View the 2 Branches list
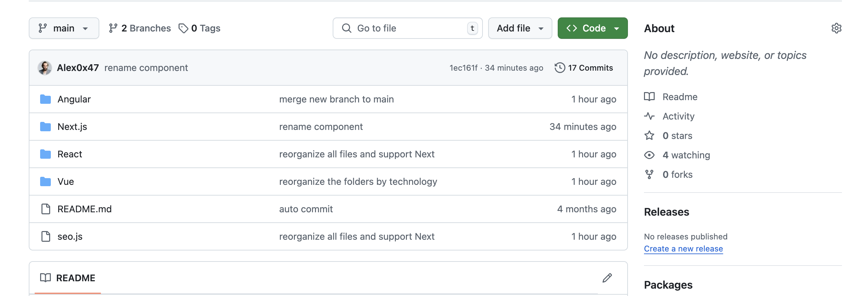The height and width of the screenshot is (296, 868). coord(139,28)
